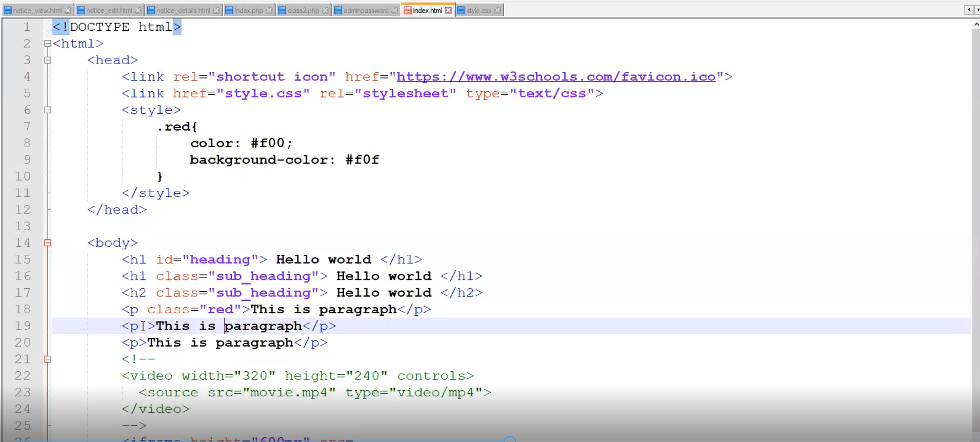Place cursor in "<!DOCTYPE html>" text
980x442 pixels.
117,27
